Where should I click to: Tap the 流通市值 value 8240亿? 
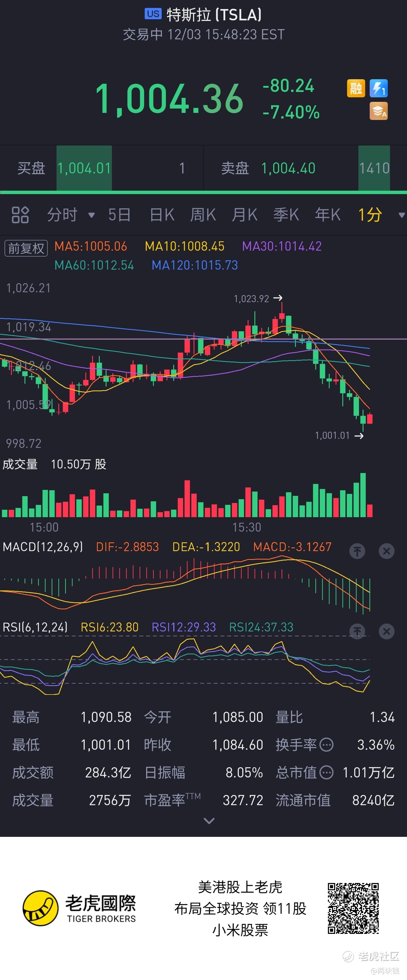(373, 800)
